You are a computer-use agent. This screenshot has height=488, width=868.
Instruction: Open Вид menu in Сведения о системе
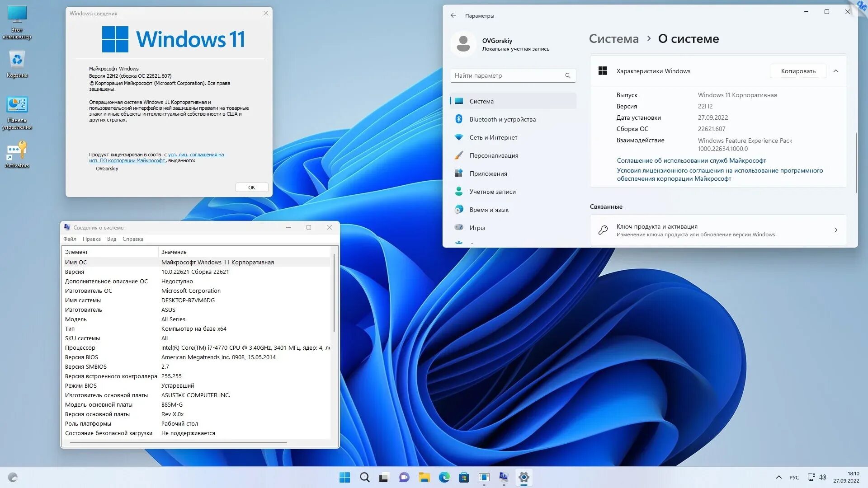click(112, 239)
